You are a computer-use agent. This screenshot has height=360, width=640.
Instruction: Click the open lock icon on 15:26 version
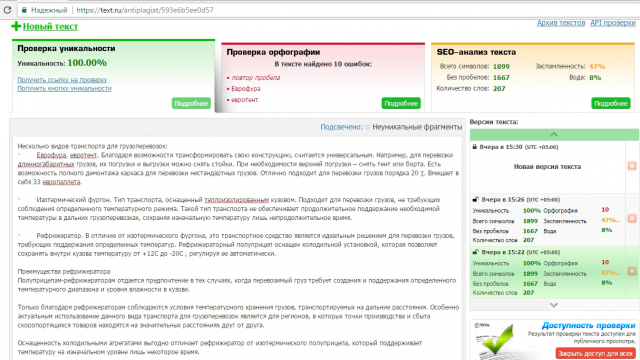click(x=475, y=200)
